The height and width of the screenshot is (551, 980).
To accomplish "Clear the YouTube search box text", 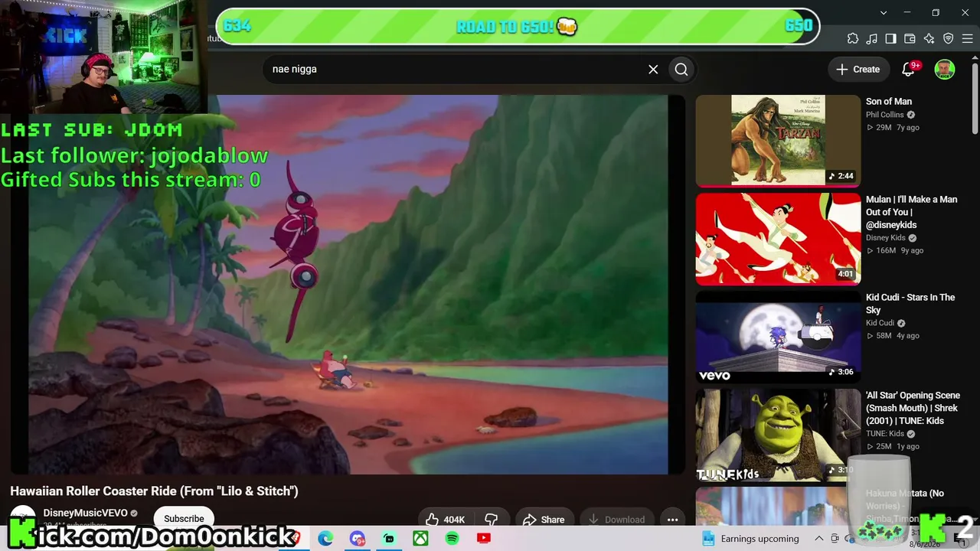I will 653,69.
